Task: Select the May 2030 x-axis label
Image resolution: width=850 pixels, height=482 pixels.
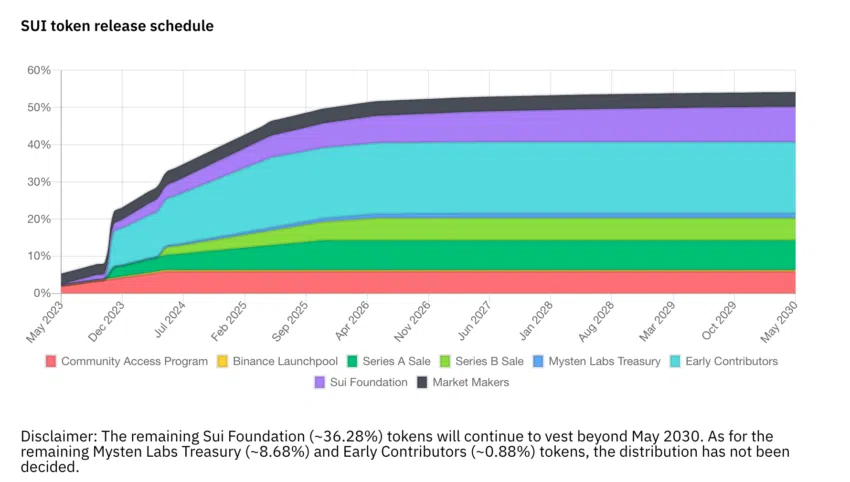Action: (778, 322)
